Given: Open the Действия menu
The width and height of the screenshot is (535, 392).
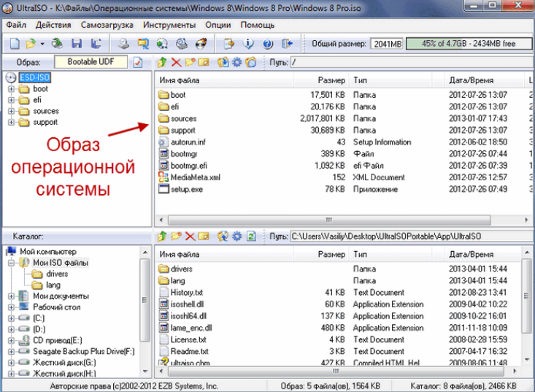Looking at the screenshot, I should (x=53, y=25).
